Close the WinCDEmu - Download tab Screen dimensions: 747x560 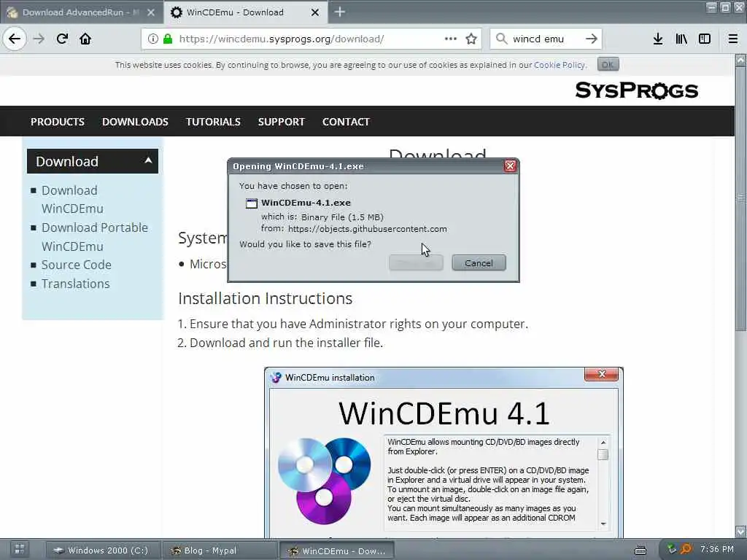315,12
